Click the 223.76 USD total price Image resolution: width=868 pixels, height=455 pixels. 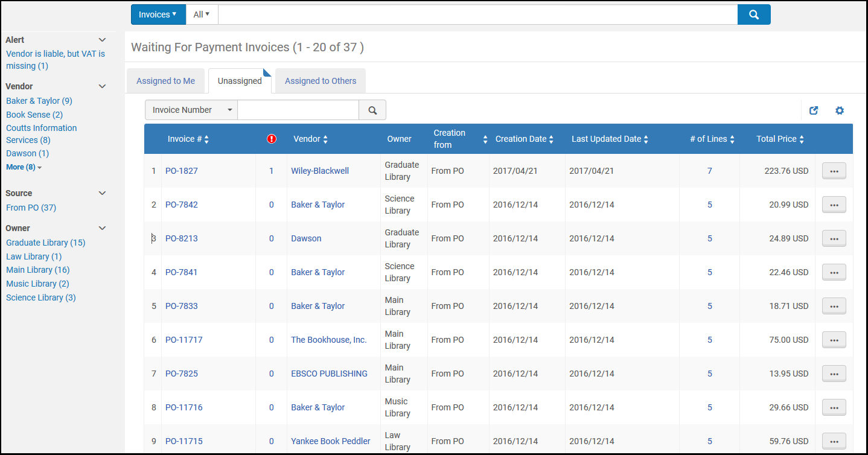(x=787, y=171)
